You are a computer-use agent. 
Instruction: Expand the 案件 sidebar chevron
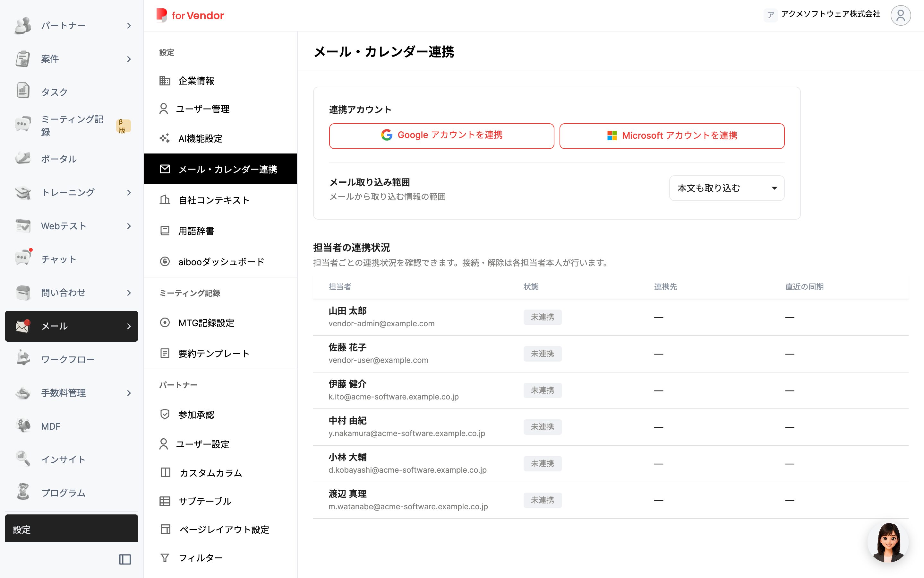(x=129, y=59)
